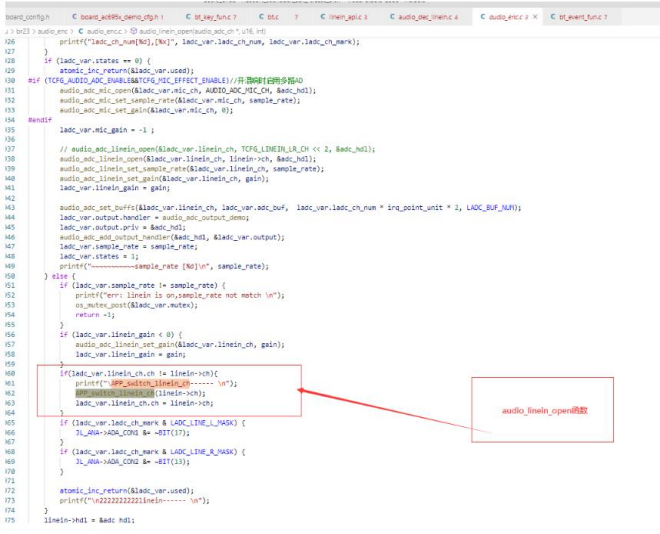660x534 pixels.
Task: Click the APP_switch_linein_ch printf string
Action: [156, 383]
